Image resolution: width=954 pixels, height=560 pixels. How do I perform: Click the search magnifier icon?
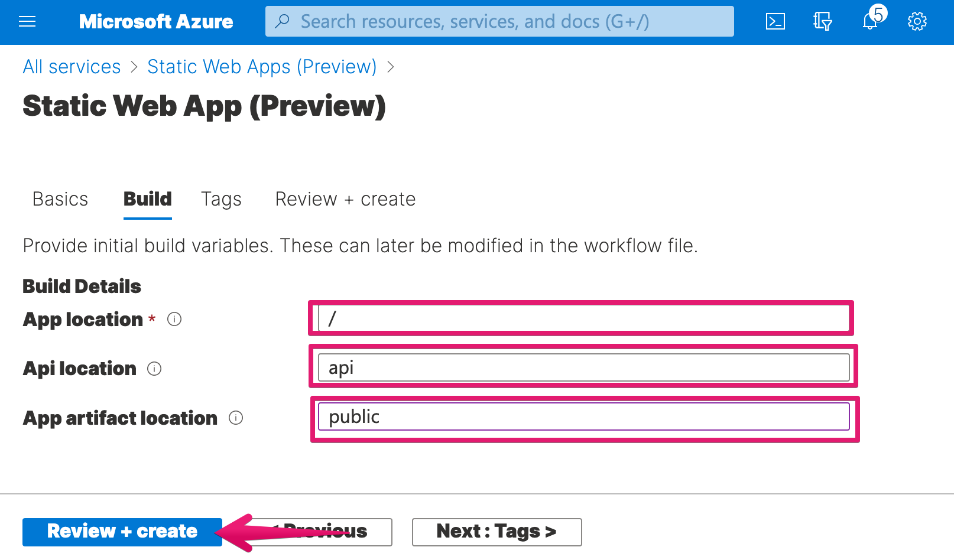(283, 21)
